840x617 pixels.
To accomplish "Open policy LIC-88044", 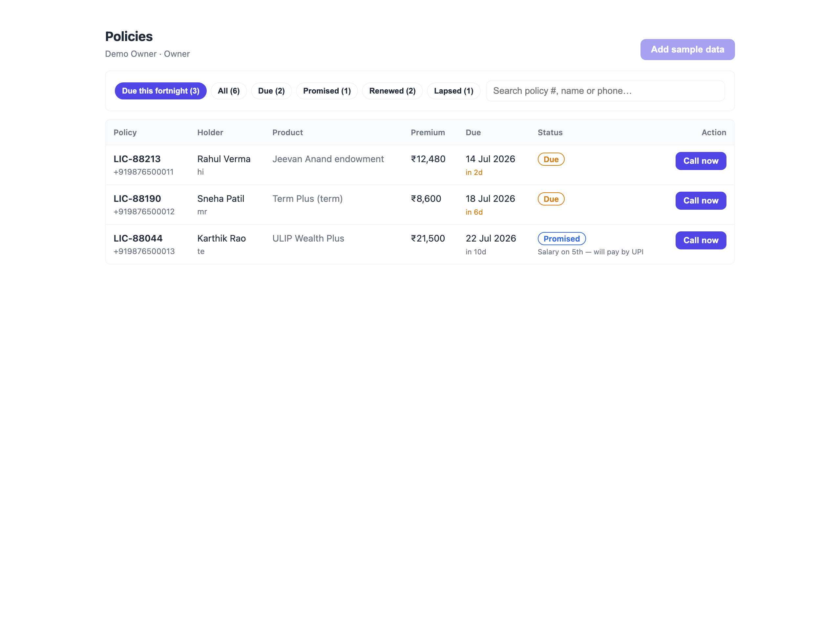I will coord(138,238).
